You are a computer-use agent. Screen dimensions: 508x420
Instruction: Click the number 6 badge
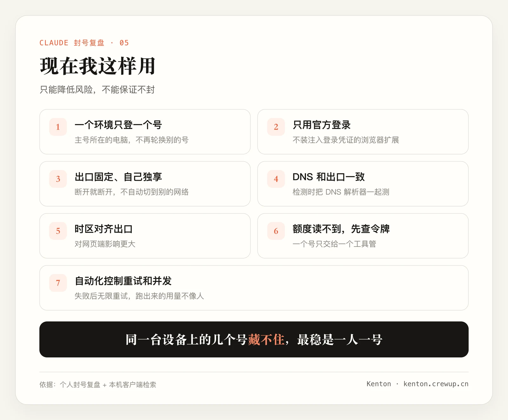pyautogui.click(x=276, y=231)
